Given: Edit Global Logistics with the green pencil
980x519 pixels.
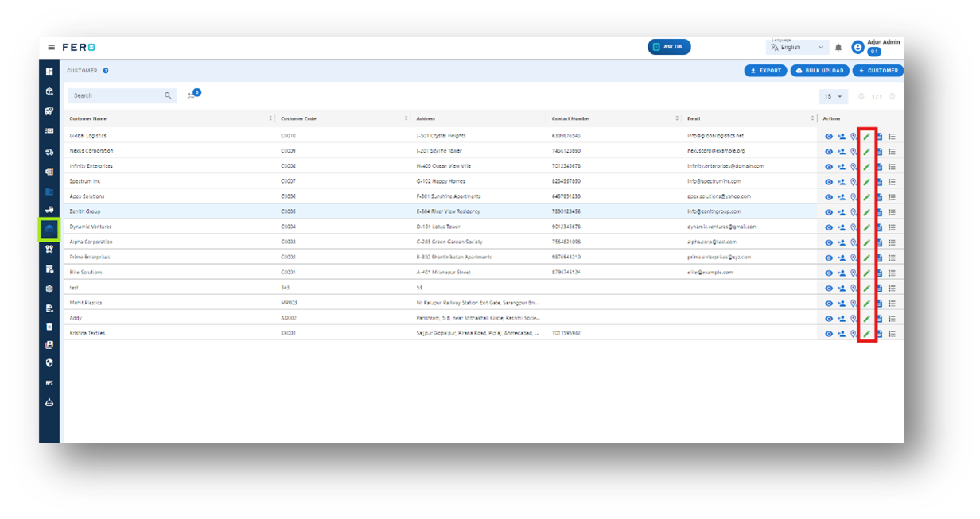Looking at the screenshot, I should tap(867, 137).
